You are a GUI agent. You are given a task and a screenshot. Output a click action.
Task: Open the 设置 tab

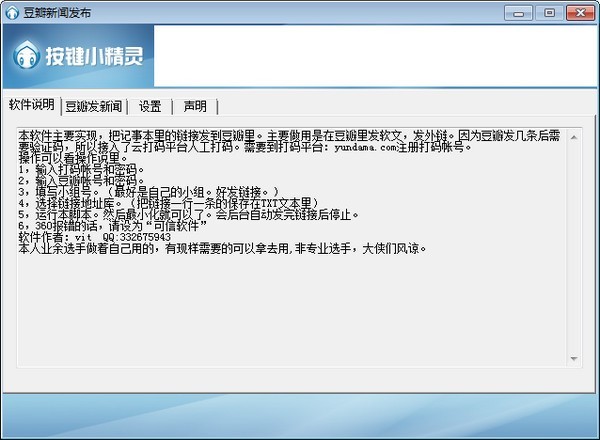tap(150, 106)
